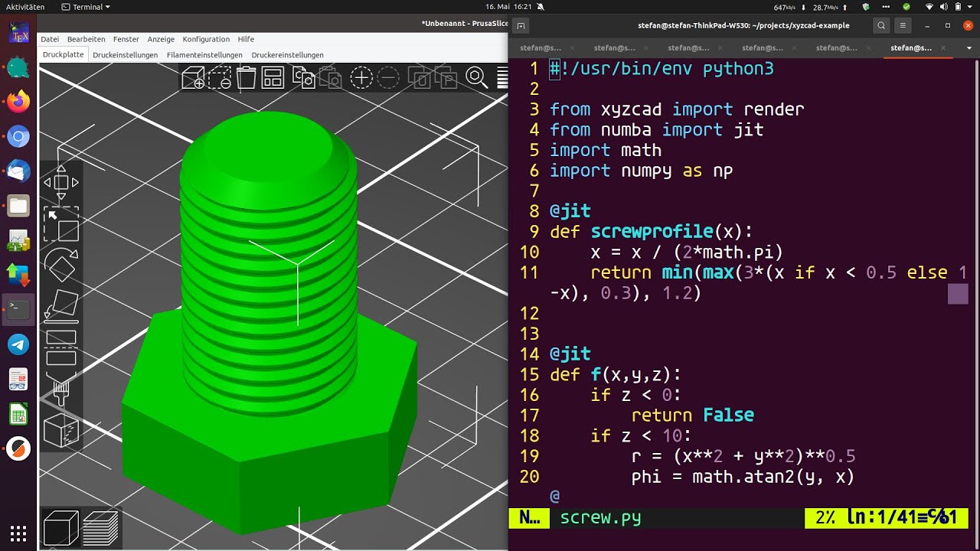Open the Bearbeiten menu
The width and height of the screenshot is (980, 551).
(87, 39)
